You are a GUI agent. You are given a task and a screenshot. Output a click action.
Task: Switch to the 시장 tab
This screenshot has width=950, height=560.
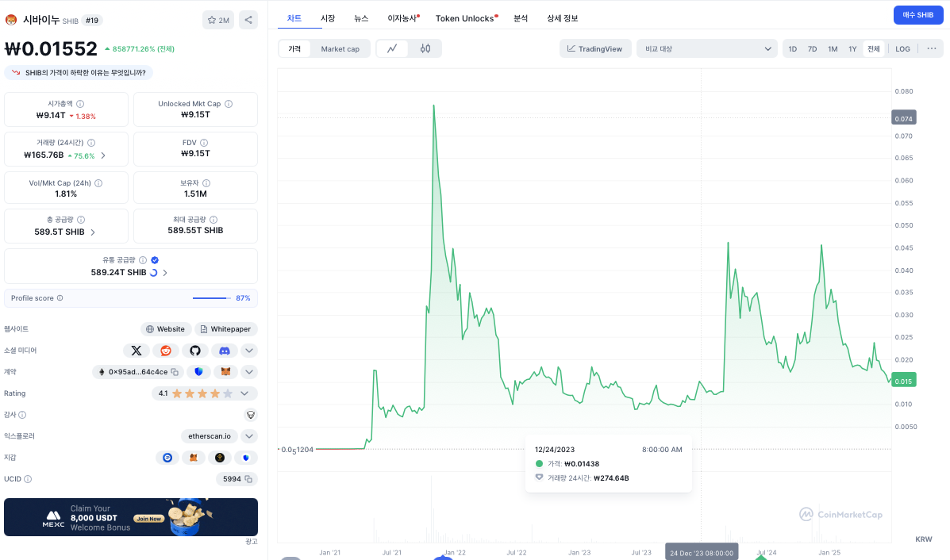pos(328,18)
